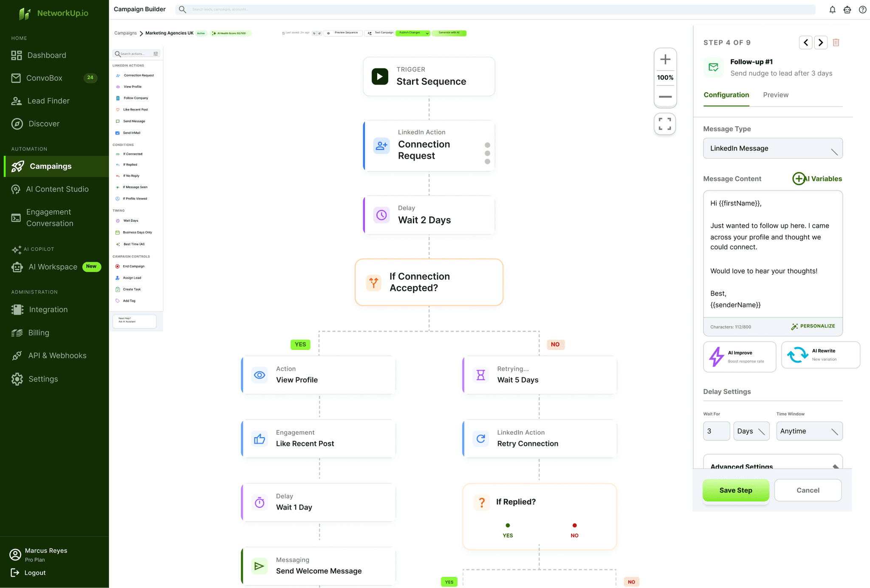Click Cancel button

click(x=808, y=490)
